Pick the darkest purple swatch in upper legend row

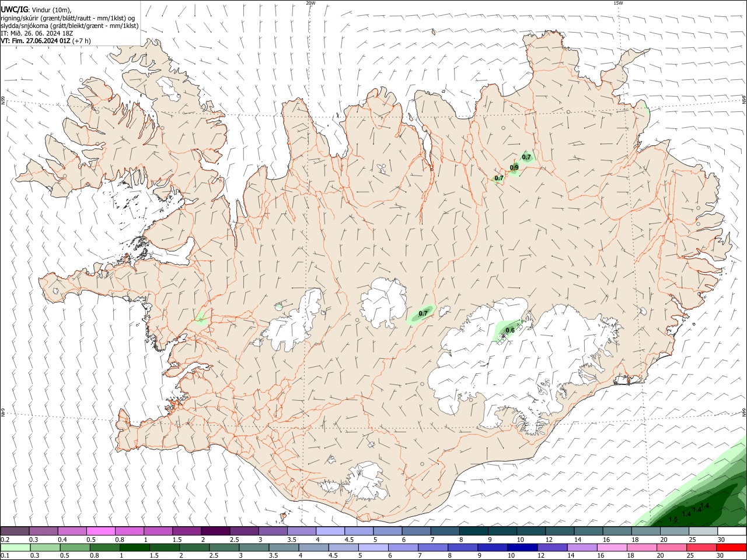(x=215, y=531)
